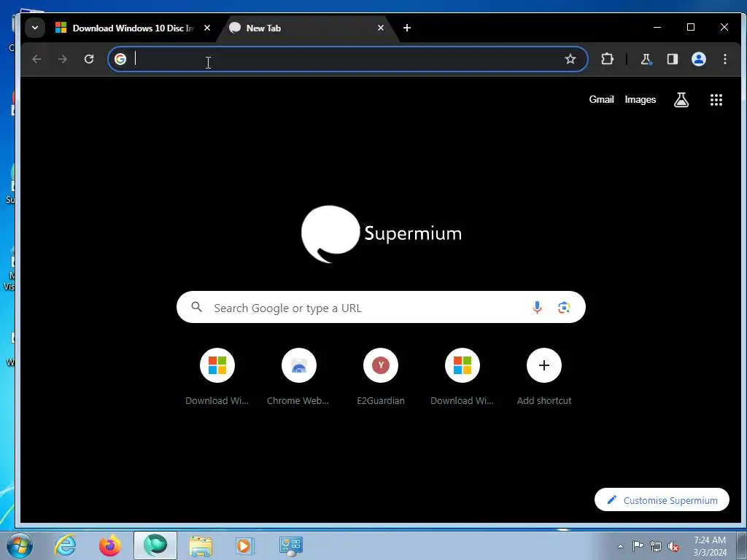
Task: Open Control Panel icon on taskbar
Action: tap(290, 545)
